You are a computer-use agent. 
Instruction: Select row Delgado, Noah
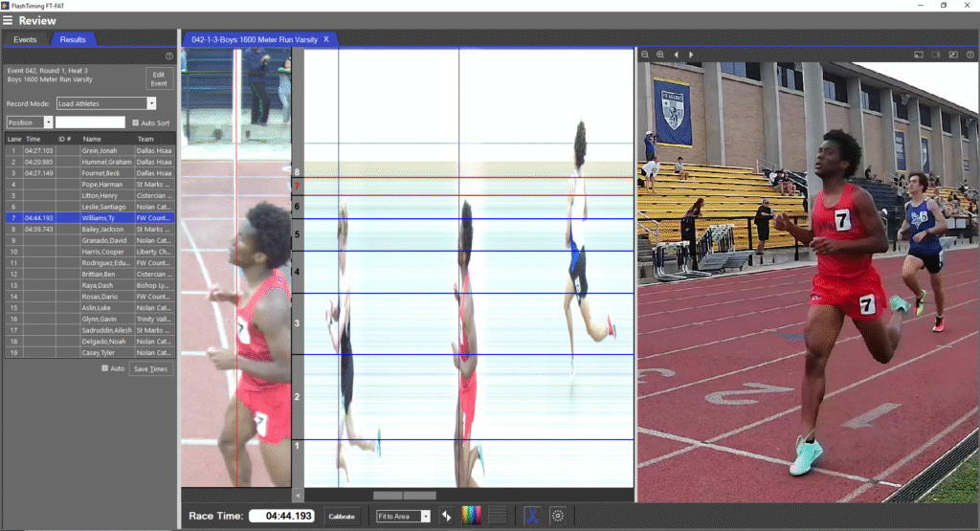click(x=89, y=342)
